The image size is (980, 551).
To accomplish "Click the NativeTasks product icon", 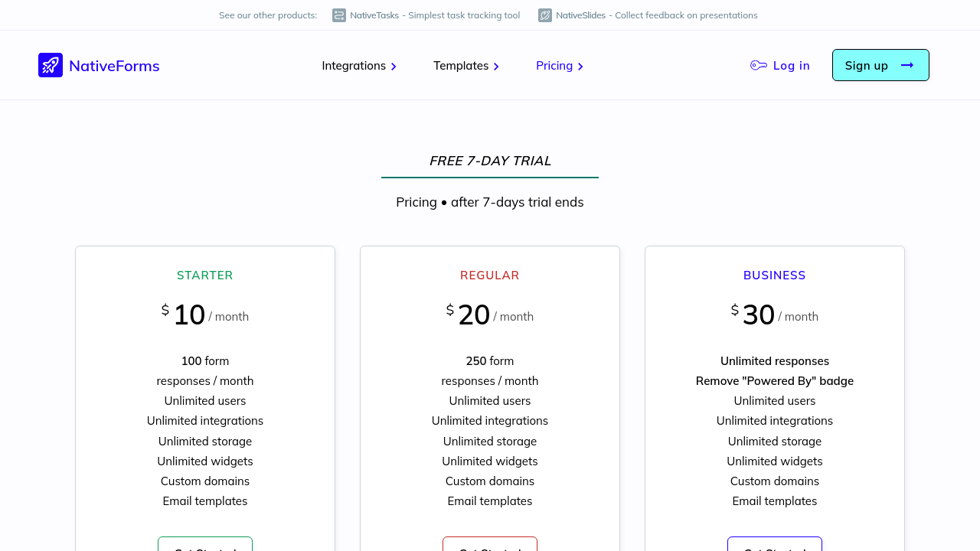I will [339, 15].
